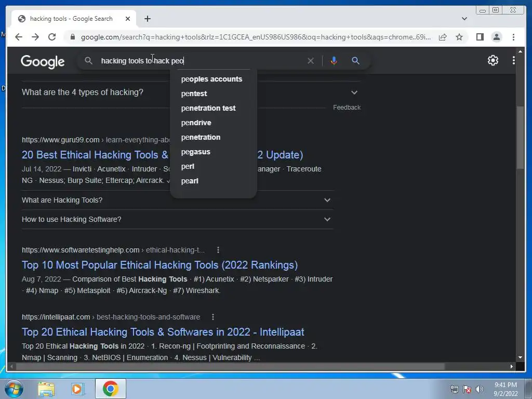
Task: Start voice search with the microphone
Action: point(334,61)
